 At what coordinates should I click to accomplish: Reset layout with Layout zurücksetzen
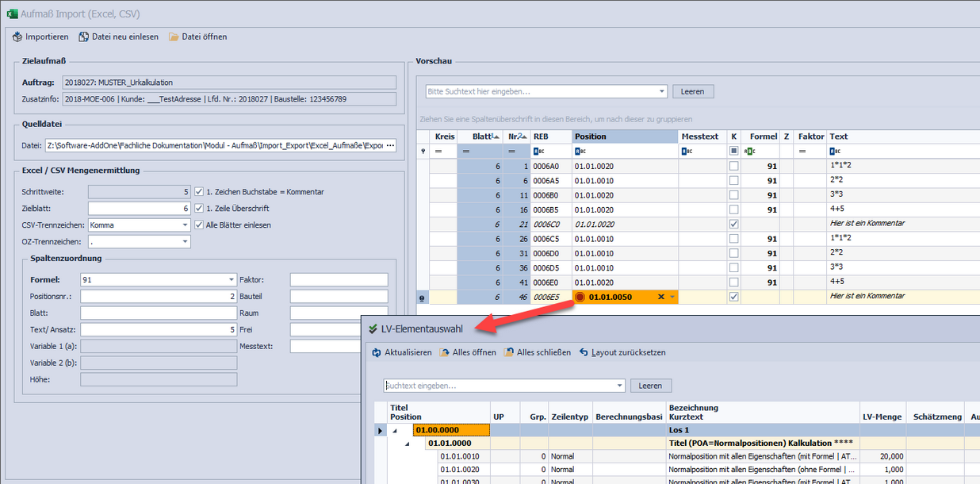pyautogui.click(x=584, y=352)
